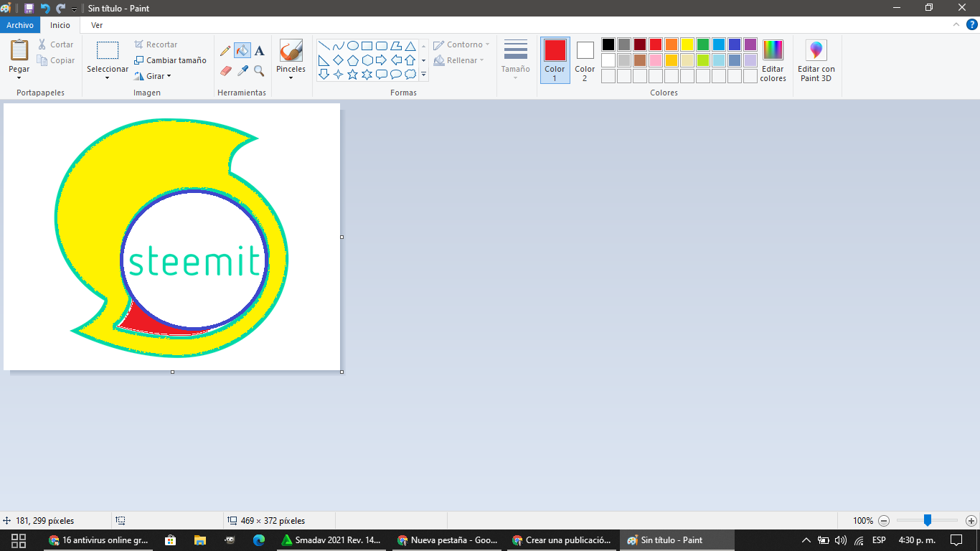The image size is (980, 551).
Task: Open Editar colores dialog
Action: click(x=773, y=61)
